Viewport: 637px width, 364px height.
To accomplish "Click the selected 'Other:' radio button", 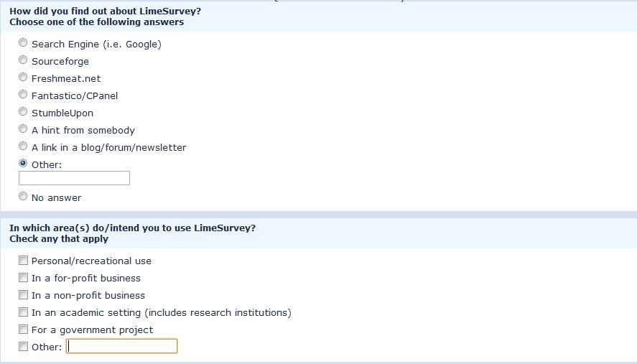I will point(23,164).
